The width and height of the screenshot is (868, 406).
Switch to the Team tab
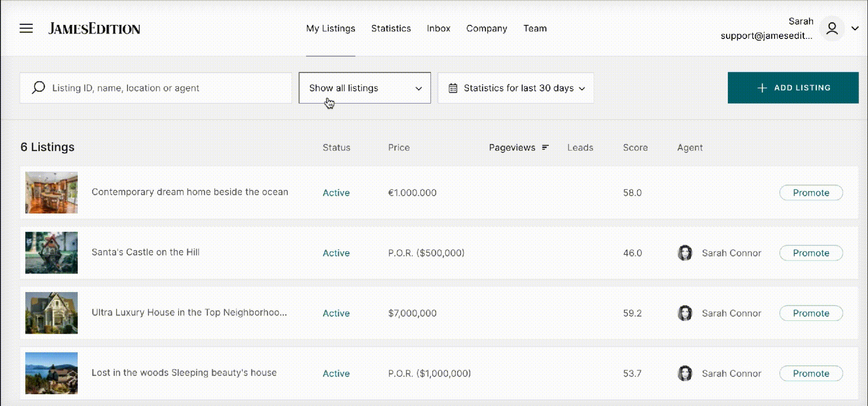[x=535, y=28]
